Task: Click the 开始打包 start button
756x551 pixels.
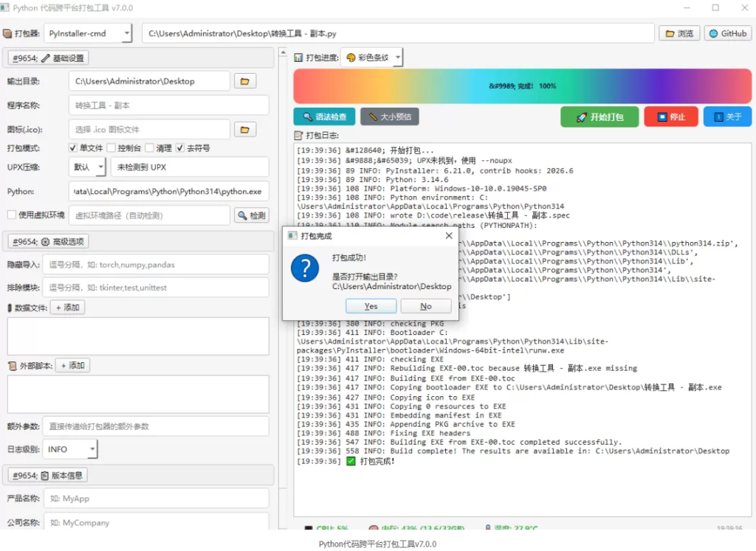Action: [x=599, y=117]
